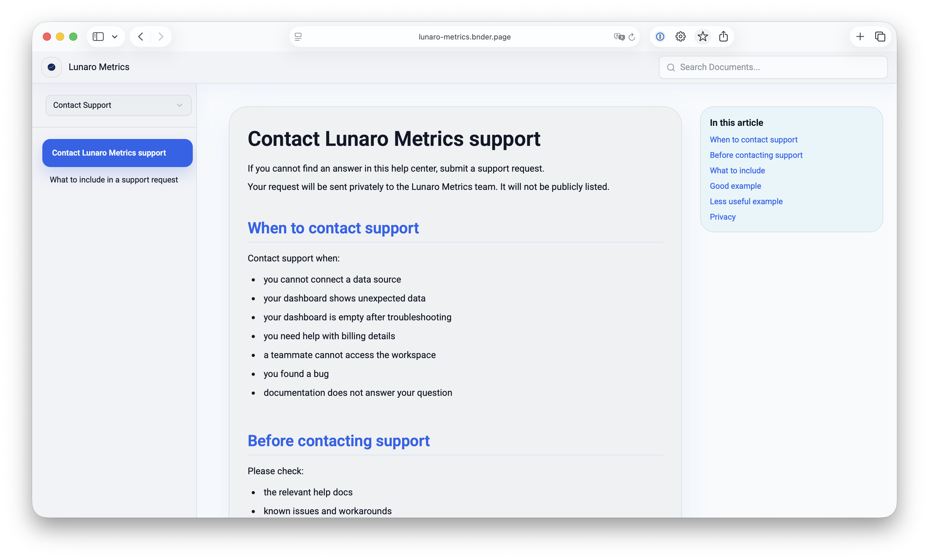Image resolution: width=929 pixels, height=560 pixels.
Task: Go forward to the next page
Action: pyautogui.click(x=161, y=37)
